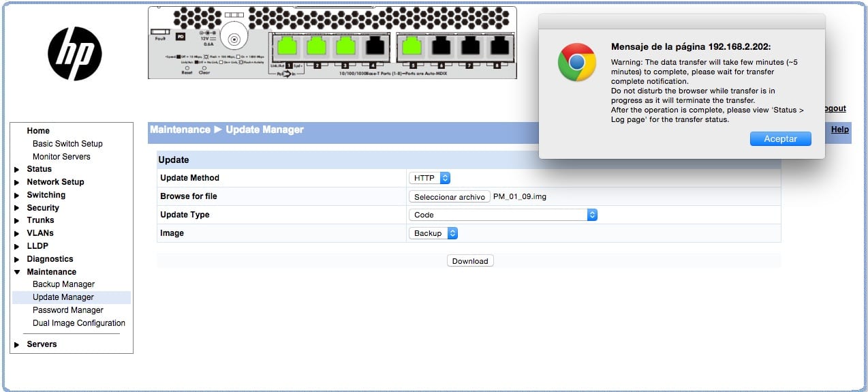Click port 7 on the switch image
The height and width of the screenshot is (392, 868).
[471, 46]
